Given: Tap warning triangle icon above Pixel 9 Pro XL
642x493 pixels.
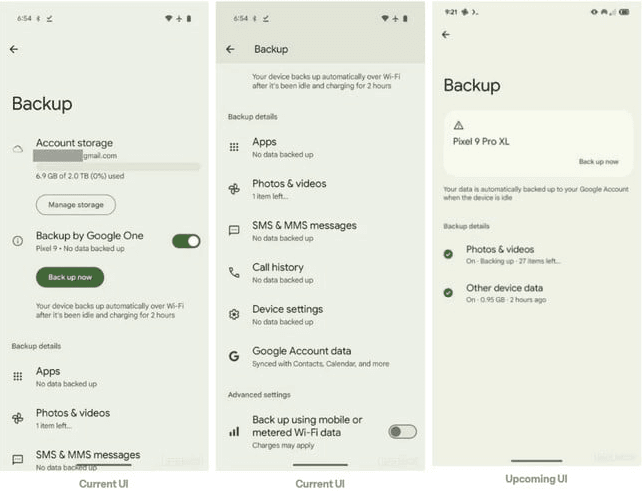Looking at the screenshot, I should pyautogui.click(x=459, y=125).
